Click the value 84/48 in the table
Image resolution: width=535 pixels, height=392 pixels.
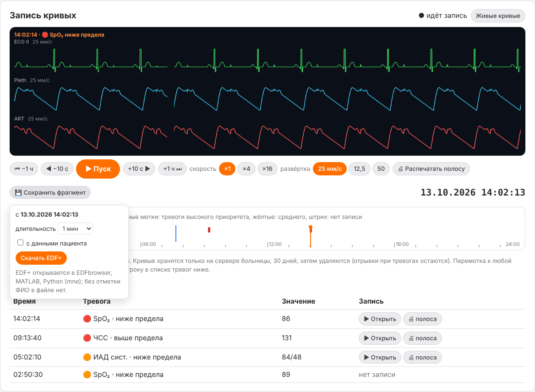tap(292, 357)
